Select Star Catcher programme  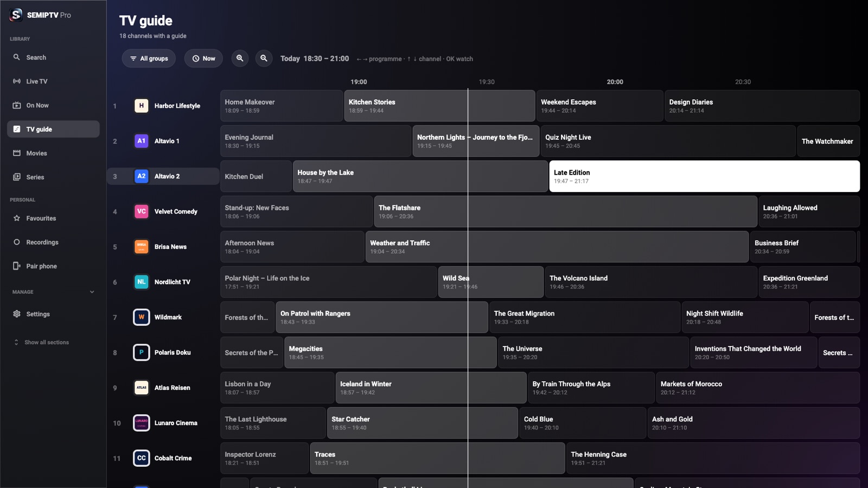423,423
